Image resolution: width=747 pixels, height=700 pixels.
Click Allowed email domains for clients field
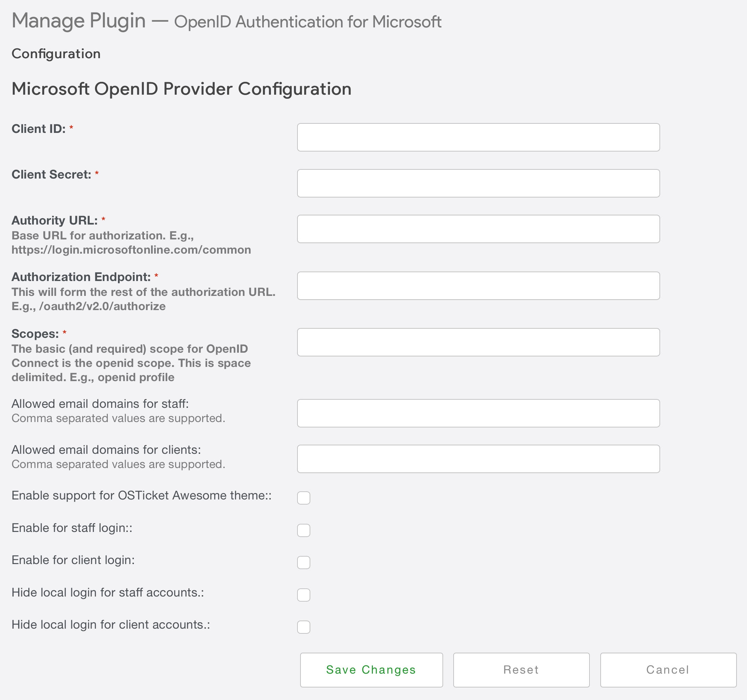(478, 459)
